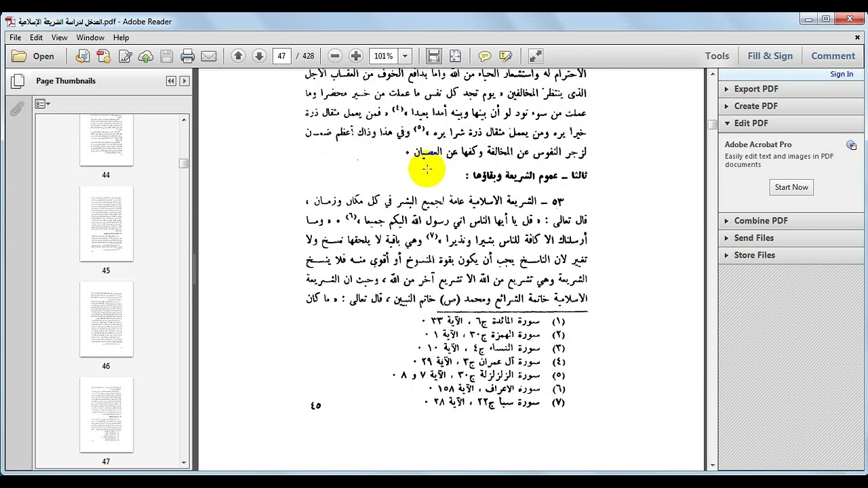Click the printed page number ٤٥
Image resolution: width=868 pixels, height=488 pixels.
[315, 405]
